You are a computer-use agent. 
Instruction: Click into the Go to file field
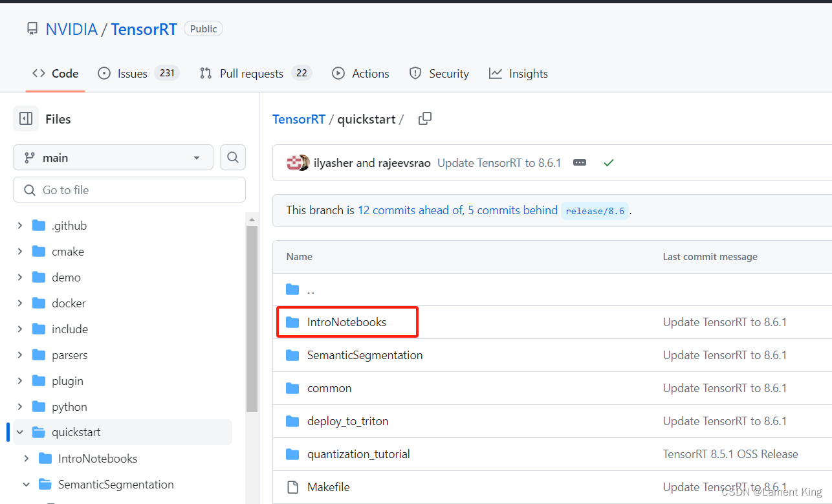click(x=129, y=190)
